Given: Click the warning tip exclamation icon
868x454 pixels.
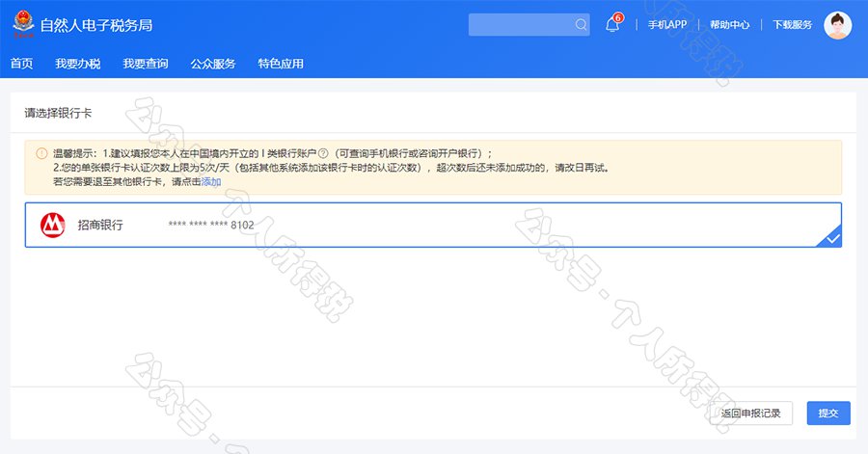Looking at the screenshot, I should tap(41, 153).
